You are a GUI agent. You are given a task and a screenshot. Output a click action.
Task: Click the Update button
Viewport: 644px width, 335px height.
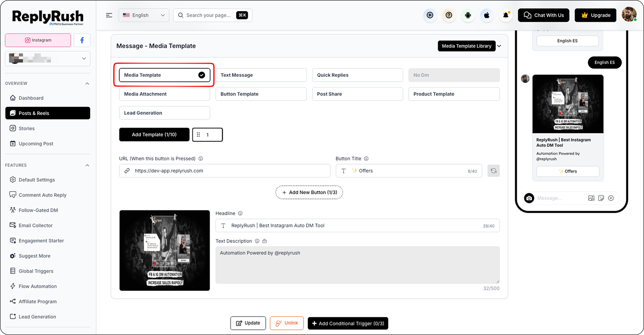[x=248, y=323]
